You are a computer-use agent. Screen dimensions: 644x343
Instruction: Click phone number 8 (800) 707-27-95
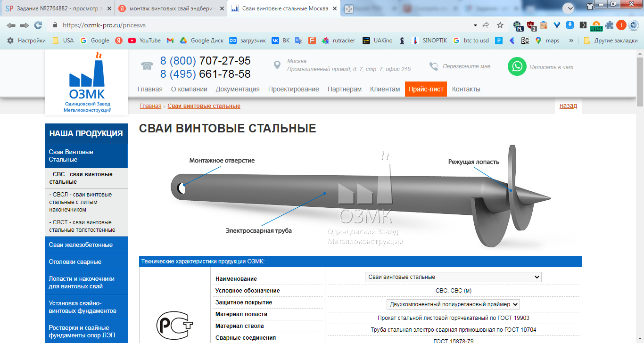206,61
